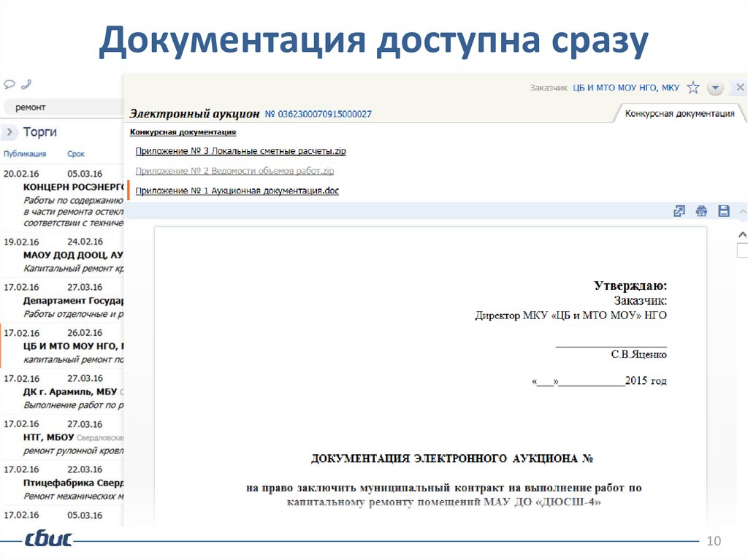Expand the Торги section chevron

pos(10,132)
